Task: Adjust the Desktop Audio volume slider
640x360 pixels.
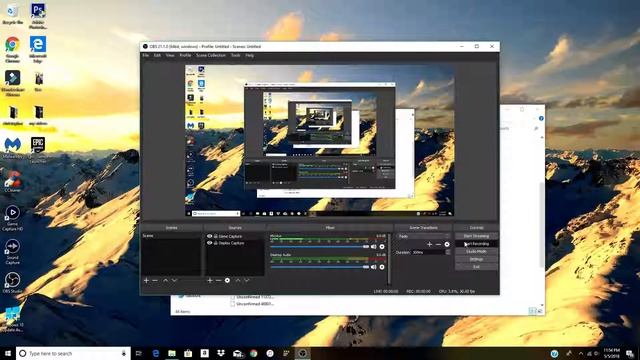Action: coord(320,267)
